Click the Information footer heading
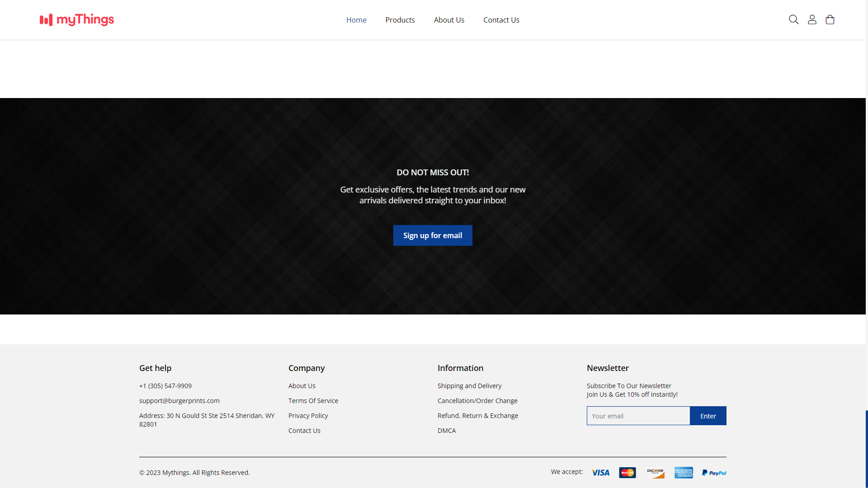Viewport: 868px width, 488px height. (461, 368)
